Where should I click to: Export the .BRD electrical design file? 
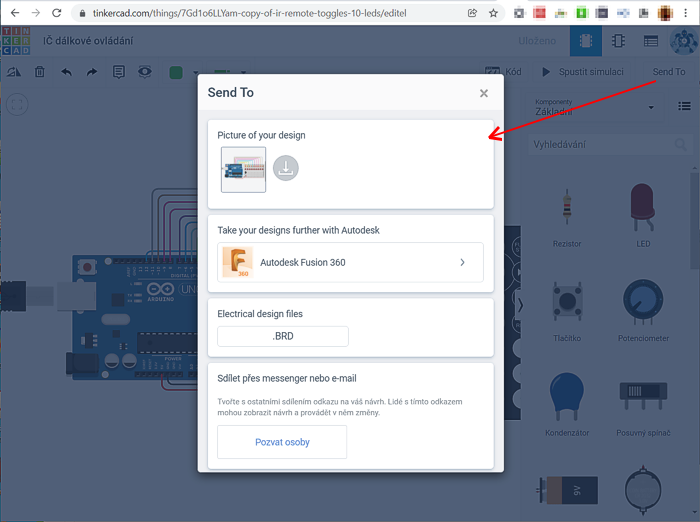pos(283,336)
